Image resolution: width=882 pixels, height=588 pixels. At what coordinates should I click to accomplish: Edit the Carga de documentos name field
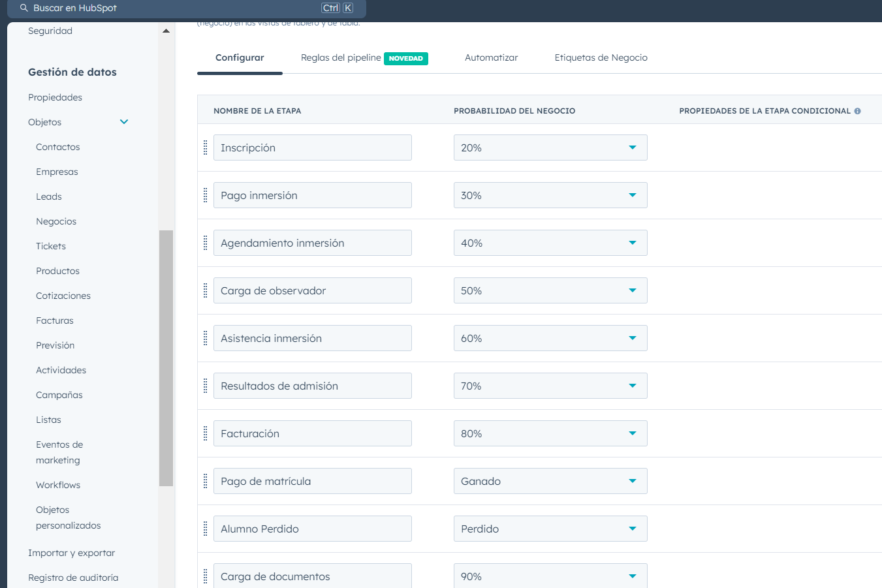tap(313, 576)
